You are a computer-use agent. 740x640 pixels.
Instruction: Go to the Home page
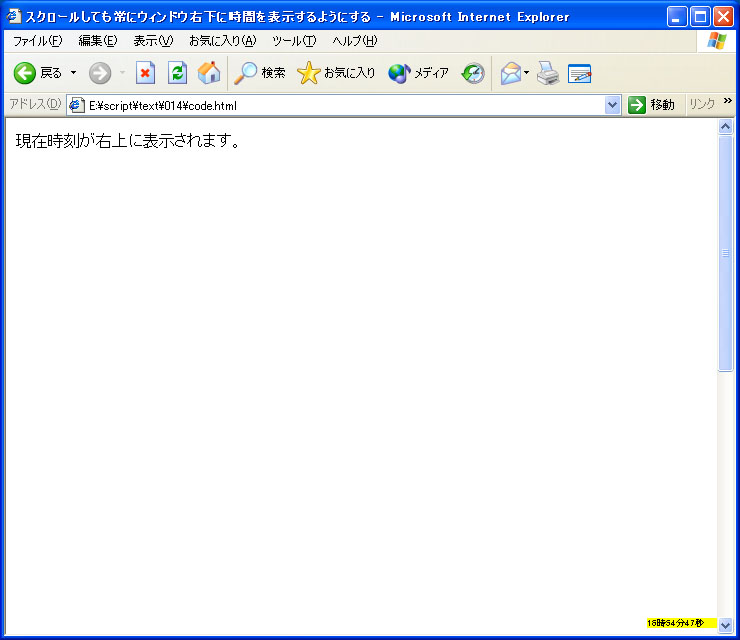[x=208, y=73]
